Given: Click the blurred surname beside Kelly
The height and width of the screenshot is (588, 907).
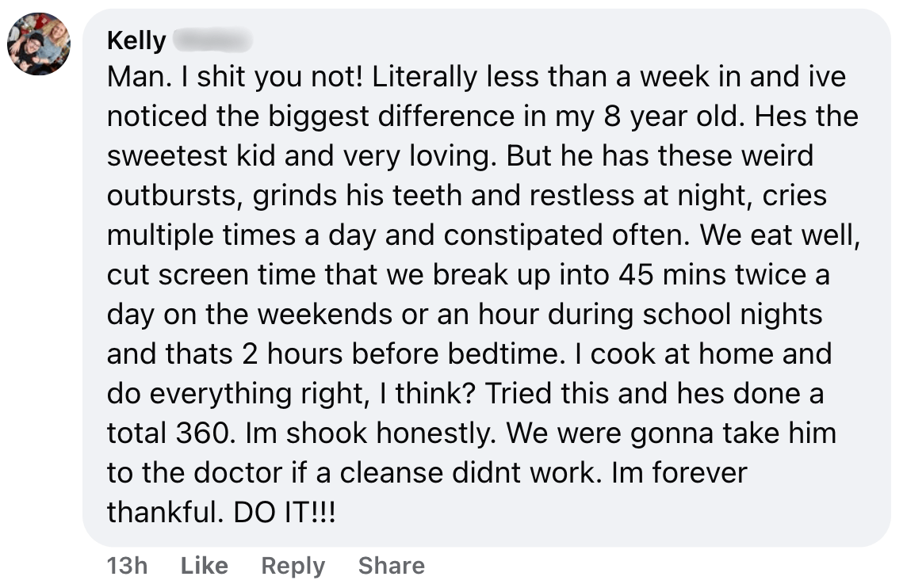Looking at the screenshot, I should (212, 40).
